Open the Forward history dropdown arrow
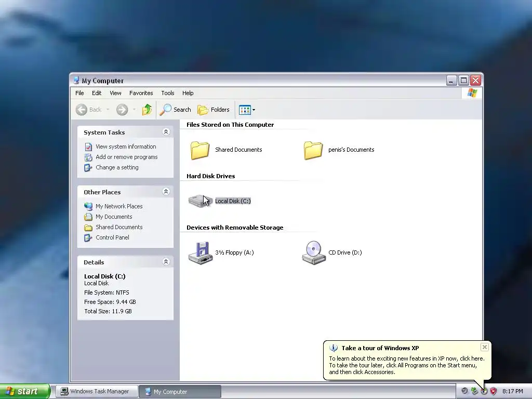Viewport: 532px width, 399px height. [x=134, y=110]
